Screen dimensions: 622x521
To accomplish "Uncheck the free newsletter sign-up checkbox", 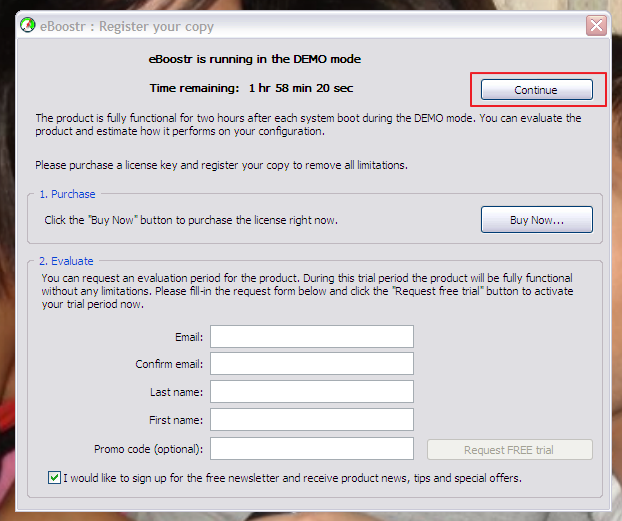I will point(54,477).
